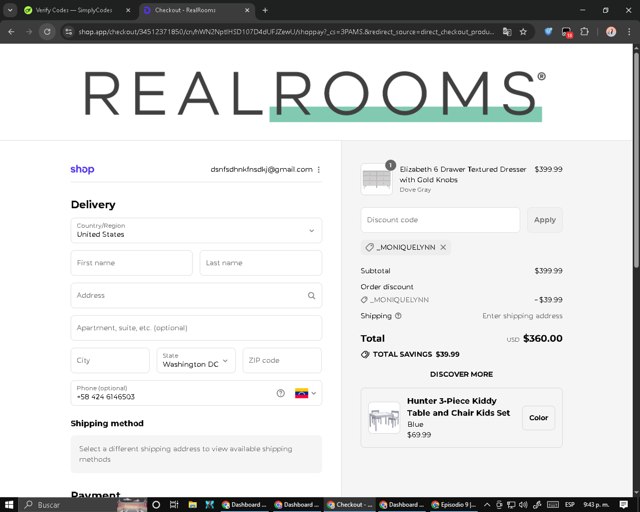The image size is (640, 512).
Task: Click the TOTAL SAVINGS tag icon
Action: [x=365, y=354]
